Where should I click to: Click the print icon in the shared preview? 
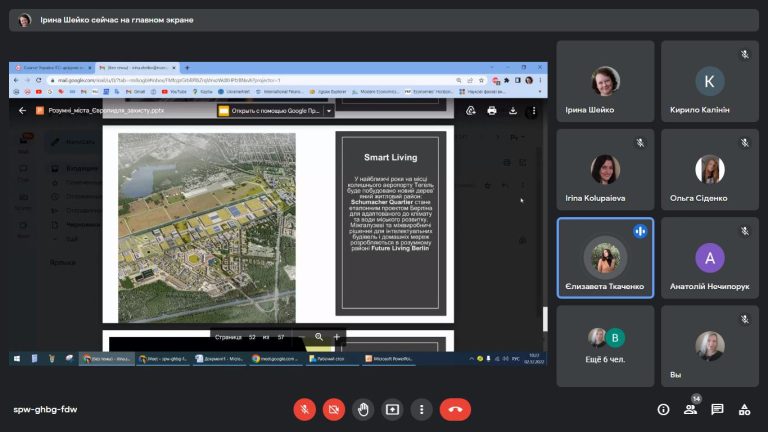492,111
